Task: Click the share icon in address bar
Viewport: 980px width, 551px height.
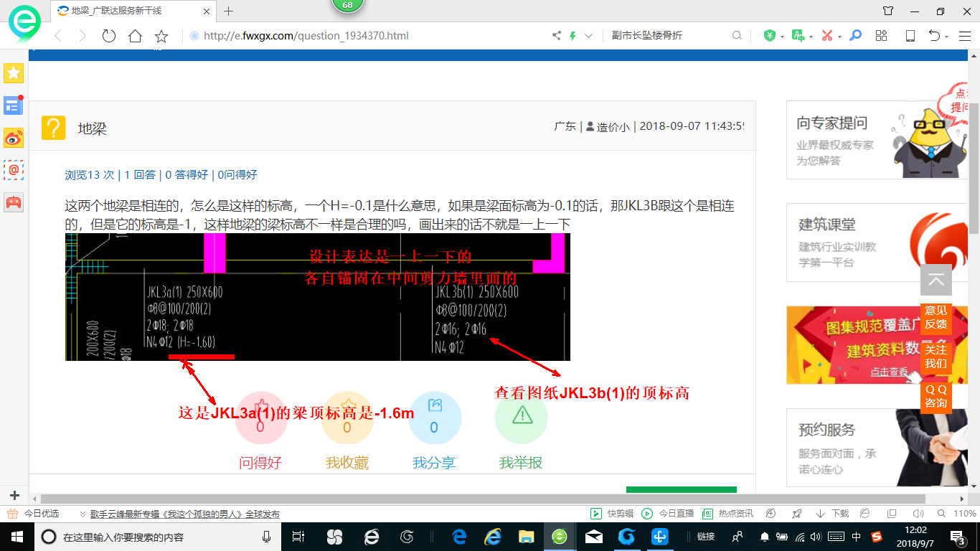Action: pos(557,36)
